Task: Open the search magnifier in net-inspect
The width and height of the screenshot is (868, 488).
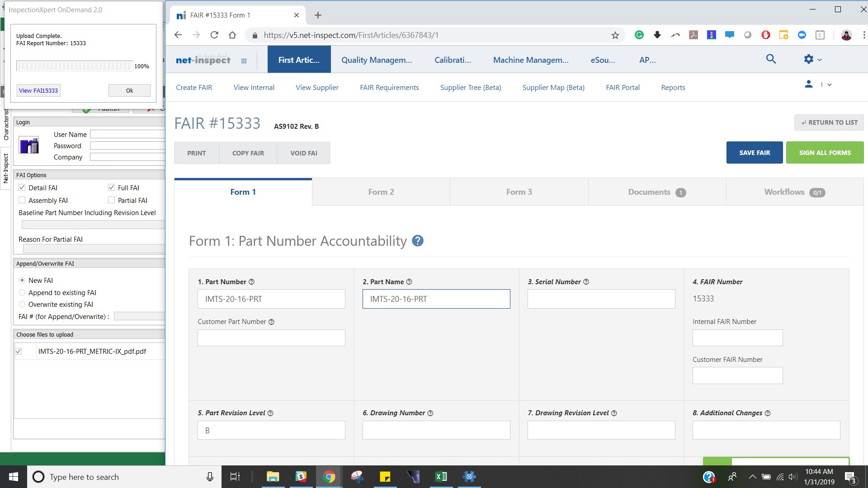Action: click(x=771, y=59)
